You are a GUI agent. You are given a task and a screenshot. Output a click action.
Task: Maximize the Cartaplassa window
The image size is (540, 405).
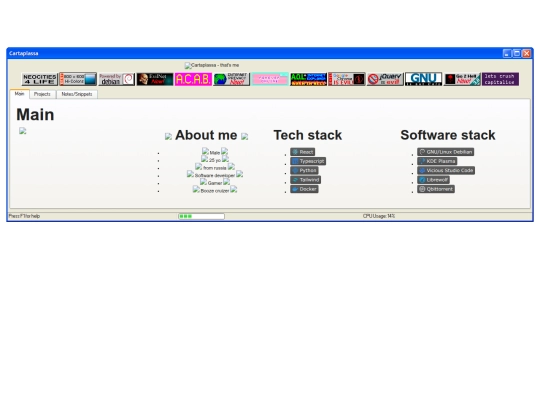(517, 53)
